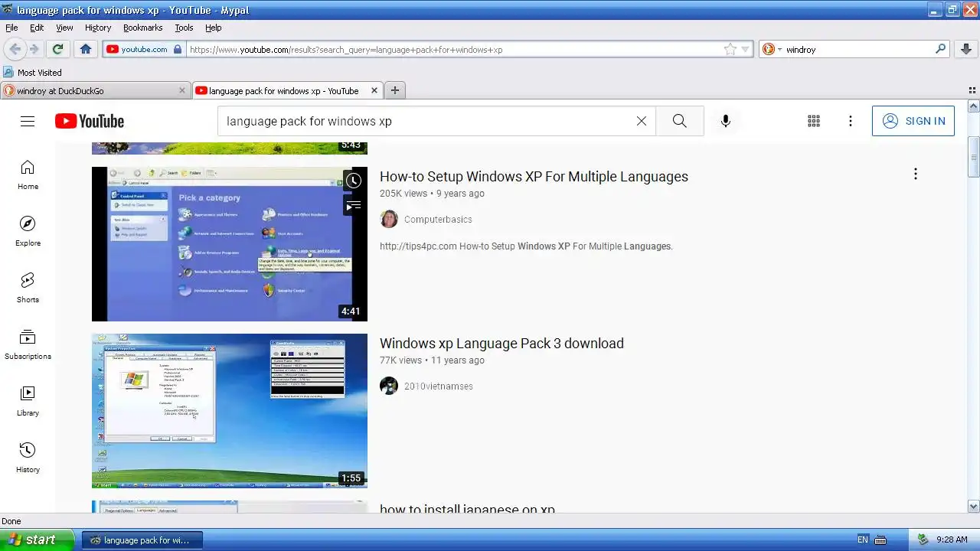Open the Edit menu
This screenshot has height=551, width=980.
coord(37,28)
